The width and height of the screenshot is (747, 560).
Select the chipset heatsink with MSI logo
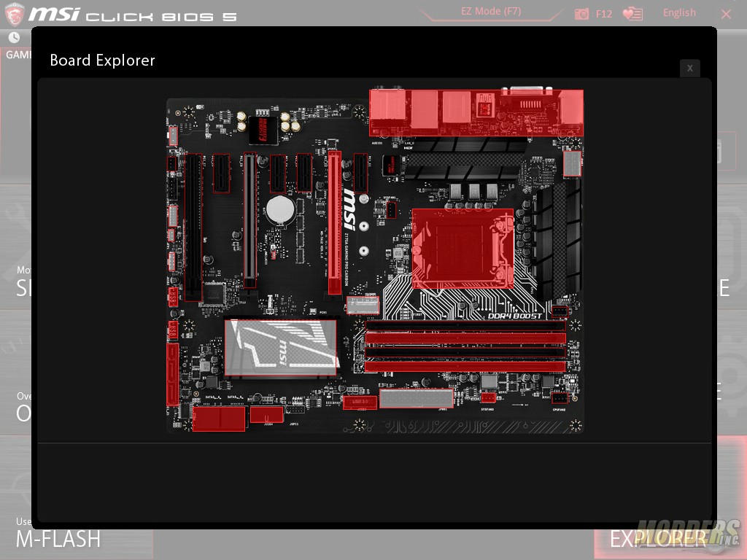[x=281, y=348]
